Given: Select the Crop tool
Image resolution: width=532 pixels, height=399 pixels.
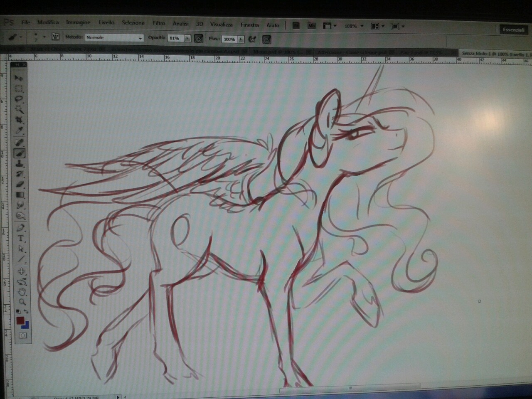Looking at the screenshot, I should [x=20, y=120].
